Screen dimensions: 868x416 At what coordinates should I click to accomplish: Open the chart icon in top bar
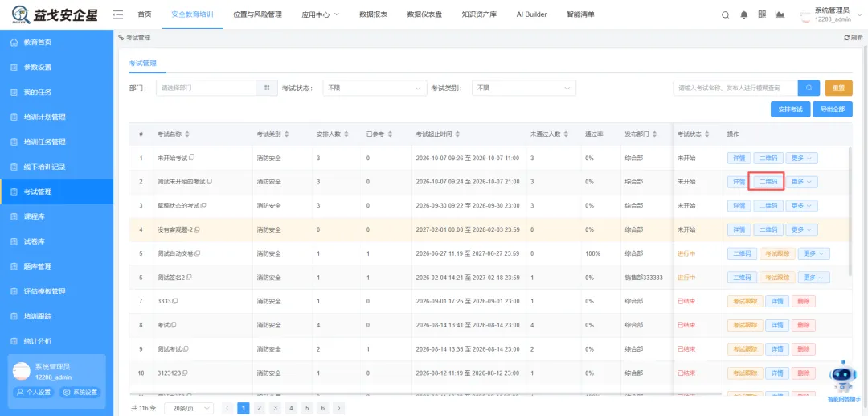click(x=780, y=14)
